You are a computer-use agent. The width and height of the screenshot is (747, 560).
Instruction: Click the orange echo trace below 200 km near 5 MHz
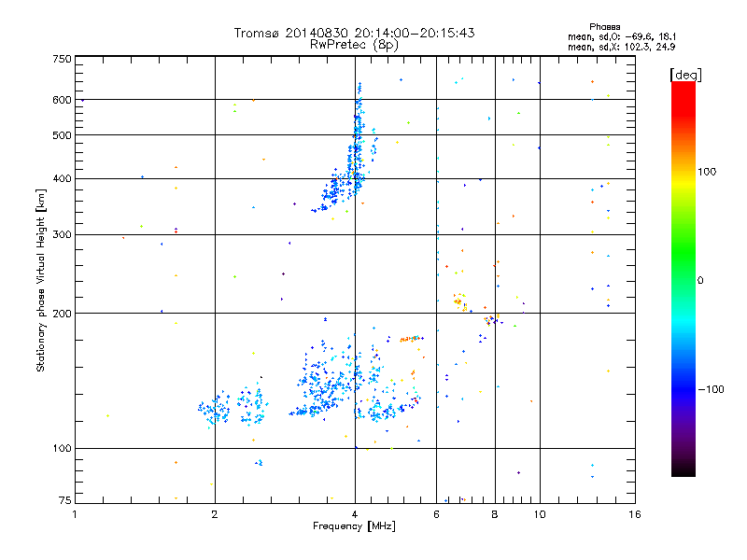point(411,339)
